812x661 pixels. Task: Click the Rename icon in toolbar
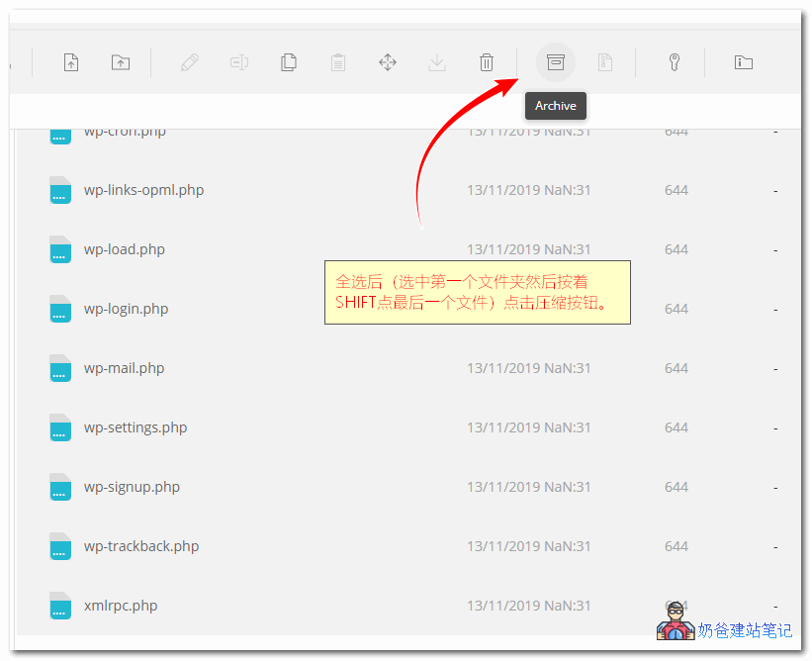click(x=239, y=62)
